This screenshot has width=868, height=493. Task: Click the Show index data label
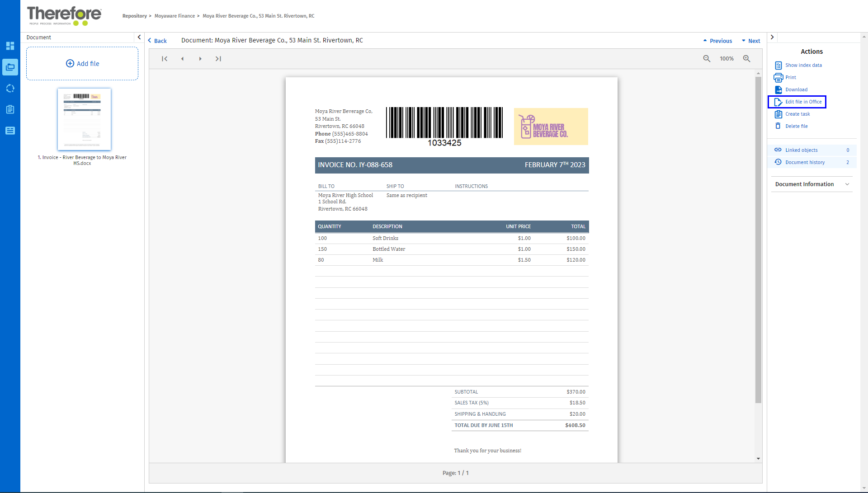click(803, 65)
